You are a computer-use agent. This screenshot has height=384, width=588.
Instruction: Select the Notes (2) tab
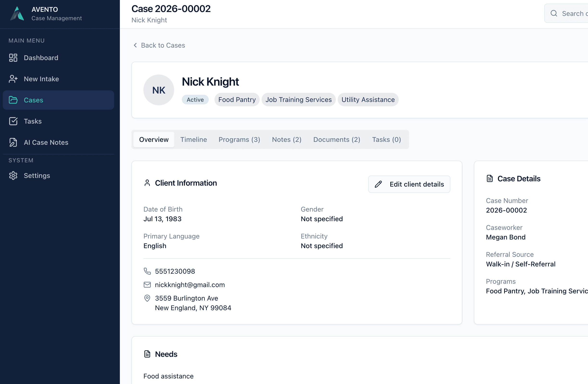[x=287, y=139]
